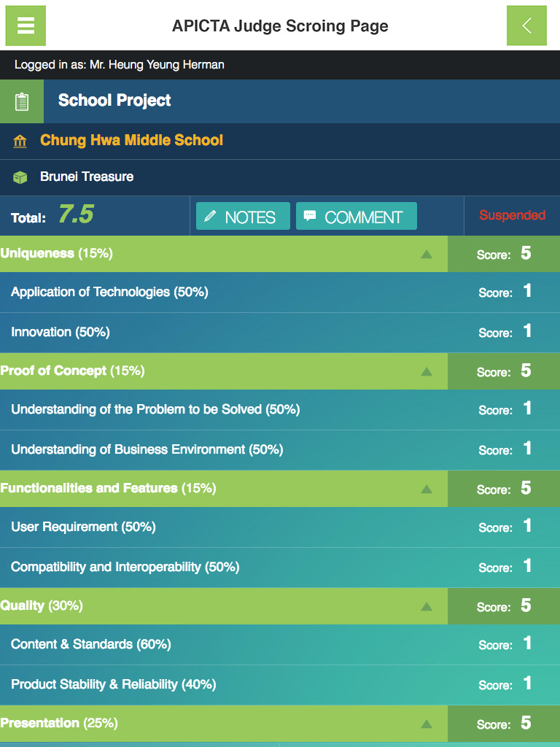
Task: Edit the Quality section score
Action: [504, 606]
